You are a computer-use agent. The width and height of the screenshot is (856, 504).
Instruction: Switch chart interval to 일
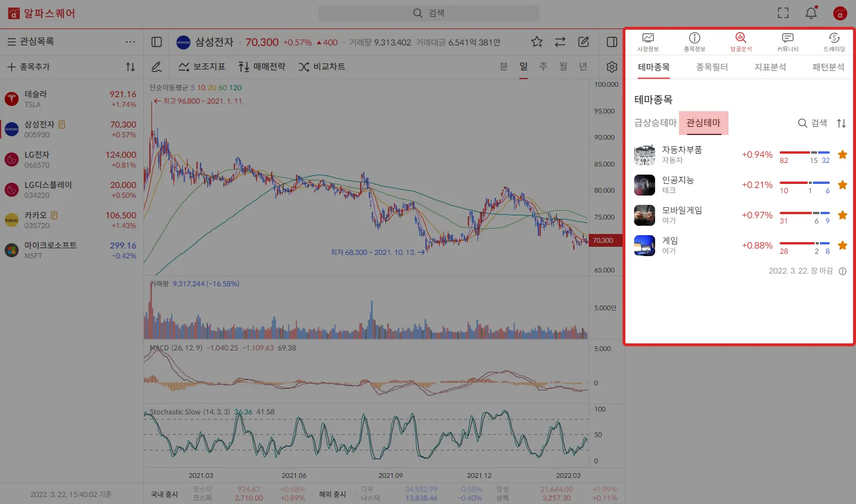click(x=523, y=66)
